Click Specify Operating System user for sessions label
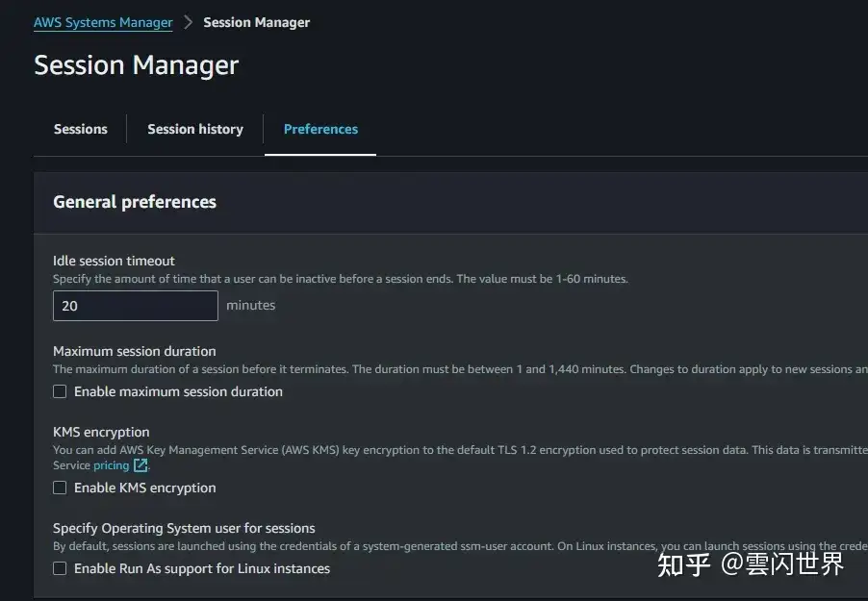 184,529
